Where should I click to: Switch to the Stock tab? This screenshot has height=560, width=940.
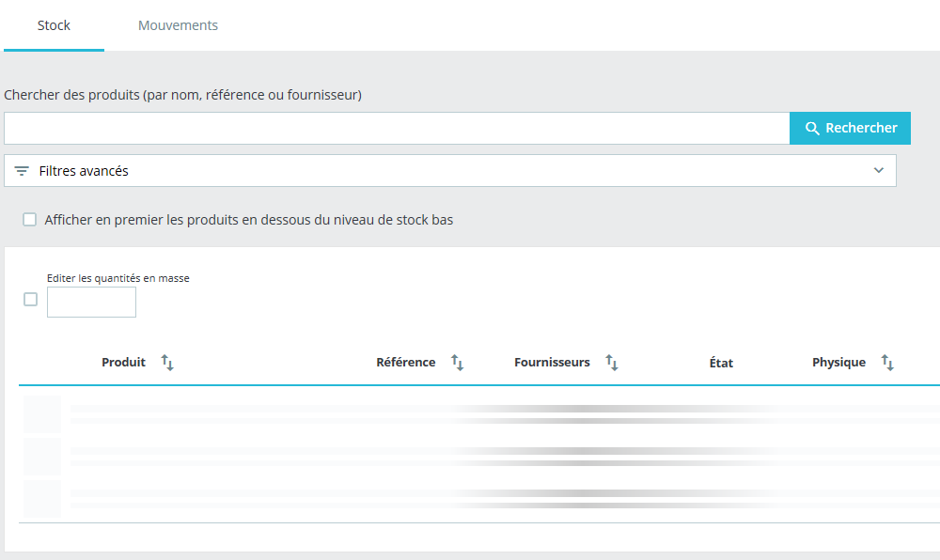click(x=54, y=25)
